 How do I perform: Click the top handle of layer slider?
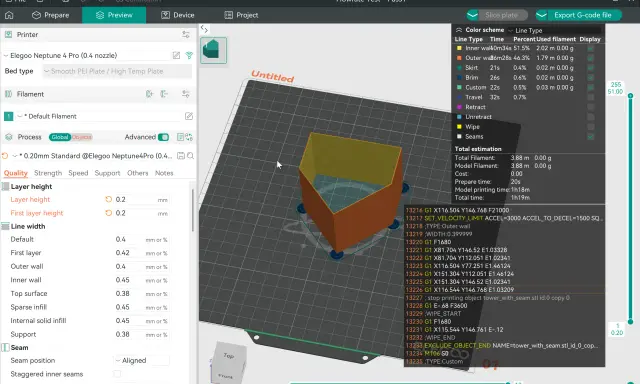[630, 95]
